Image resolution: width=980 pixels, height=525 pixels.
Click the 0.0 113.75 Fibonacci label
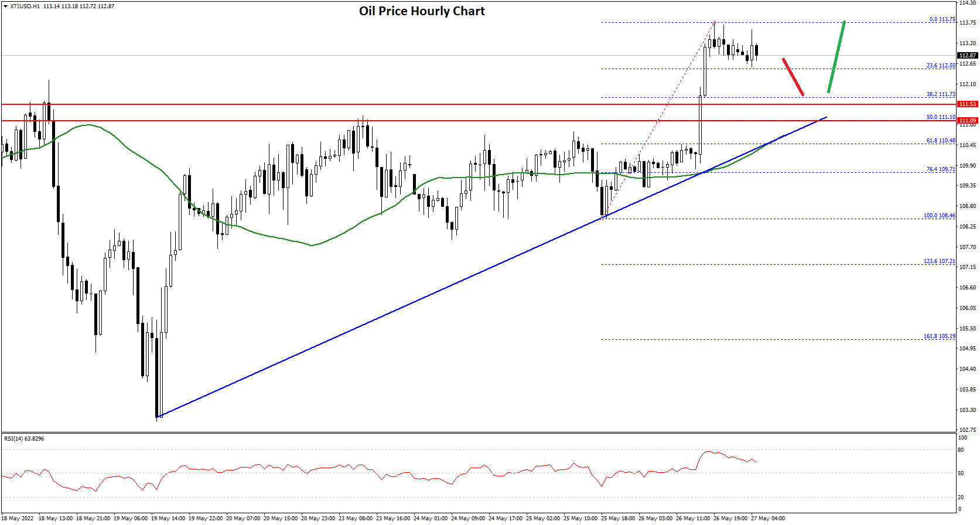click(x=942, y=19)
